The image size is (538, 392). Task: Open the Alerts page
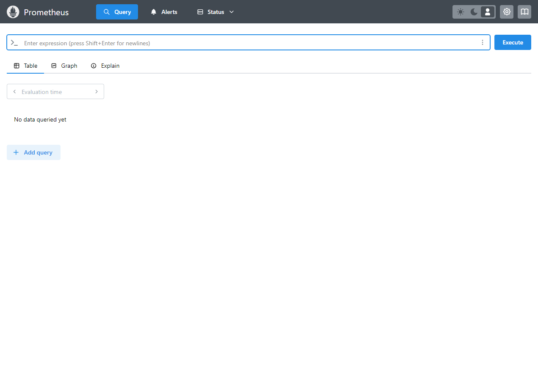click(x=164, y=12)
